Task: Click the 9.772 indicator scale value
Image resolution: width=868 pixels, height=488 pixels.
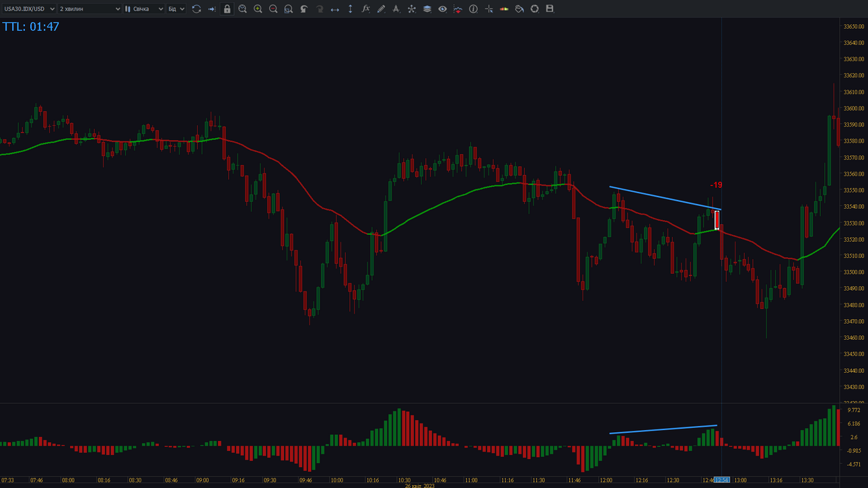Action: pos(854,410)
